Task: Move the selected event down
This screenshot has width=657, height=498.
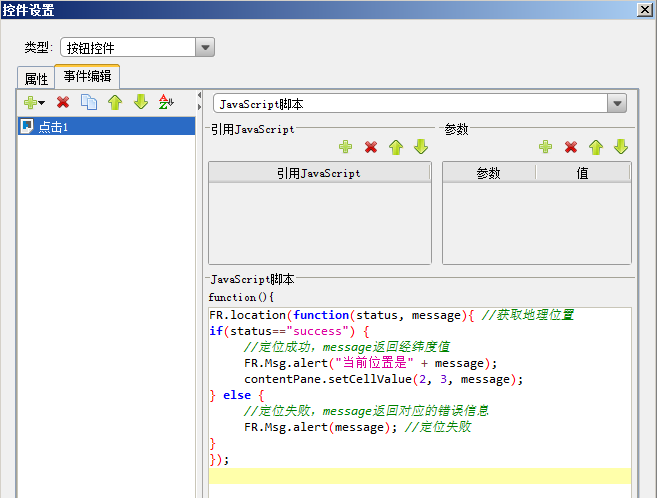Action: 140,102
